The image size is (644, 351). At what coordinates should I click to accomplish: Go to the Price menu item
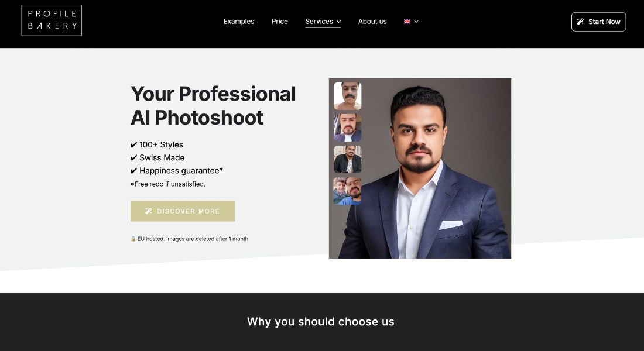pos(280,22)
